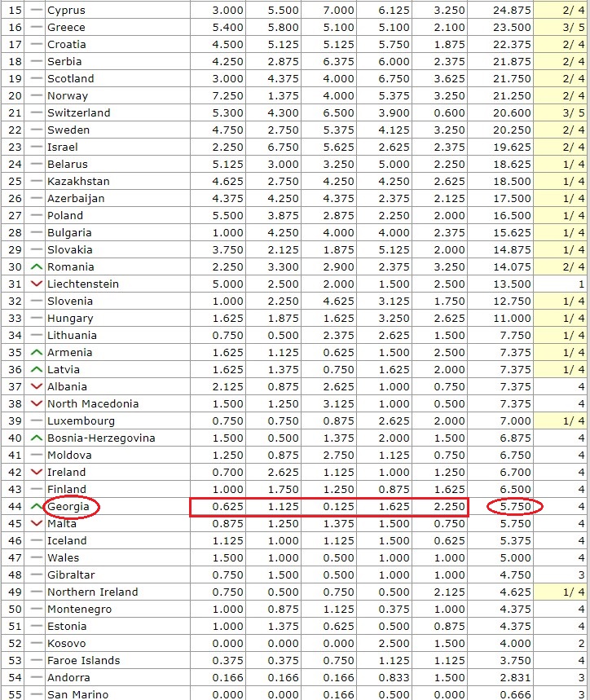Click the no-change dash beside Kosovo
The image size is (590, 700).
tap(37, 643)
